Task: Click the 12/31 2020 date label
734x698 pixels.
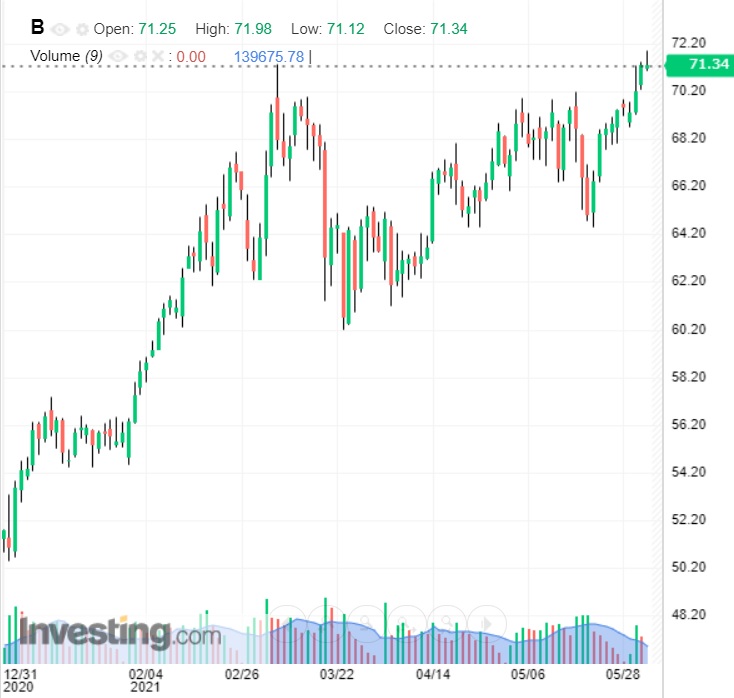Action: click(20, 681)
